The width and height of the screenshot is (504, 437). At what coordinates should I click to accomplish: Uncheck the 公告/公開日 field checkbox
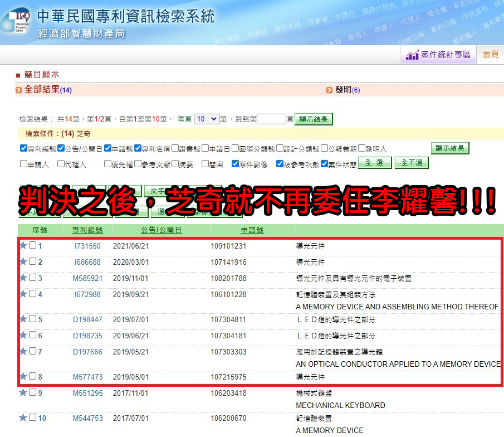tap(61, 148)
